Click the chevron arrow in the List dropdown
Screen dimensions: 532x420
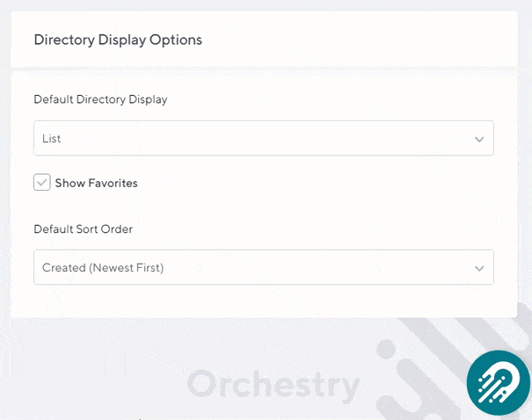(479, 139)
